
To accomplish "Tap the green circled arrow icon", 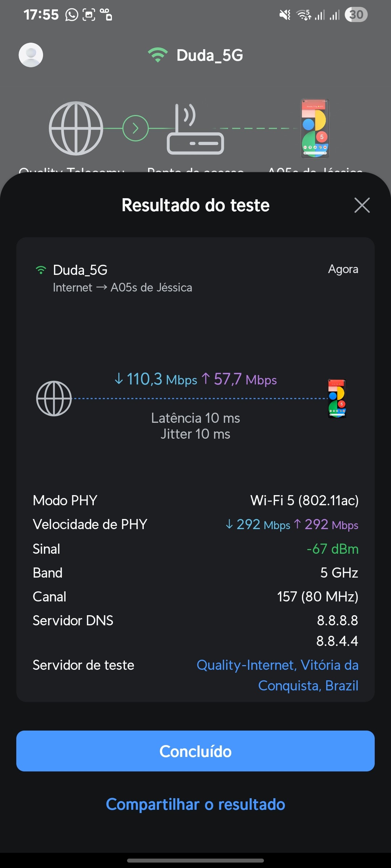I will [135, 128].
